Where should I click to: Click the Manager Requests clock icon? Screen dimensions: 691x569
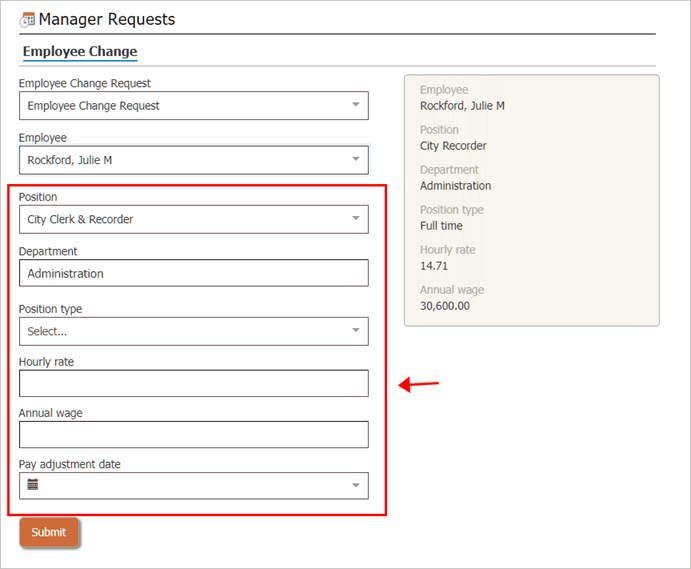(x=28, y=20)
